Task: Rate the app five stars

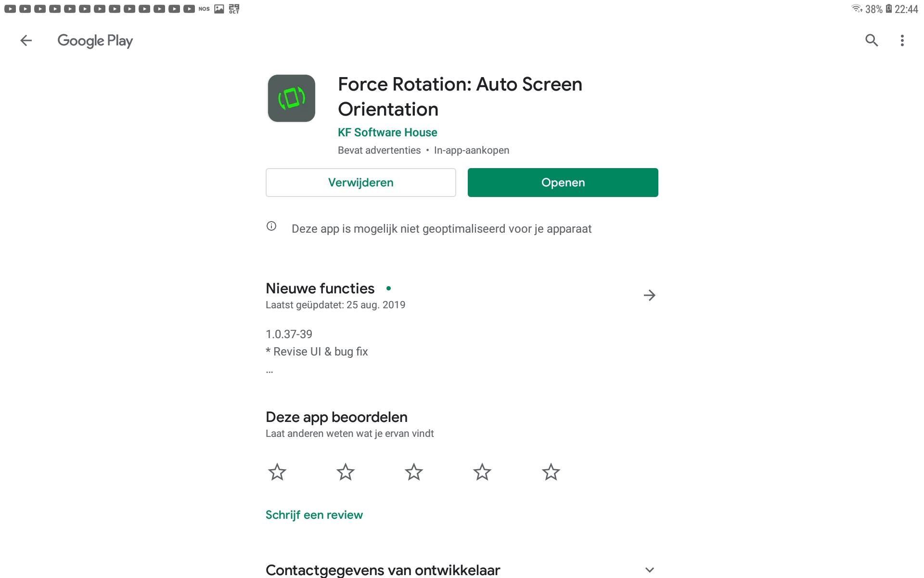Action: tap(551, 472)
